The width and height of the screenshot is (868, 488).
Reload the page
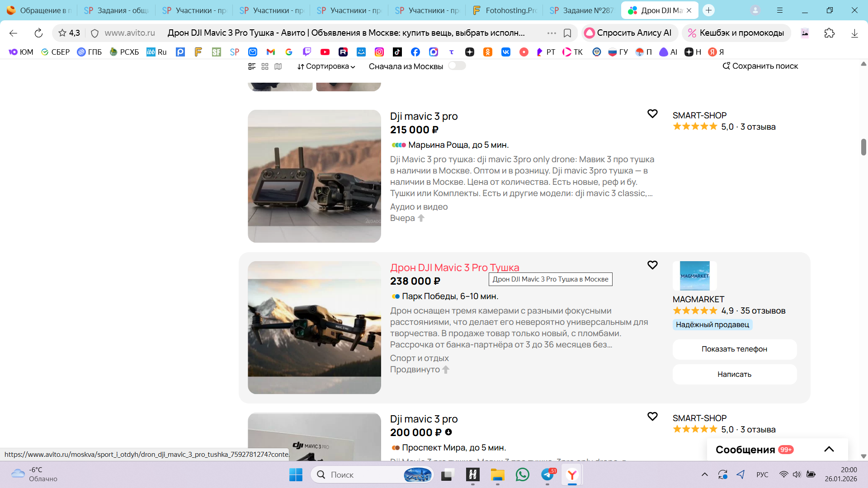coord(38,33)
